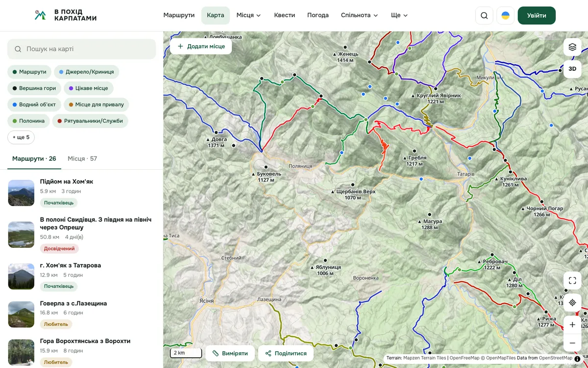Open the Підйом на Хом'як route thumbnail
Viewport: 588px width, 368px height.
point(21,193)
